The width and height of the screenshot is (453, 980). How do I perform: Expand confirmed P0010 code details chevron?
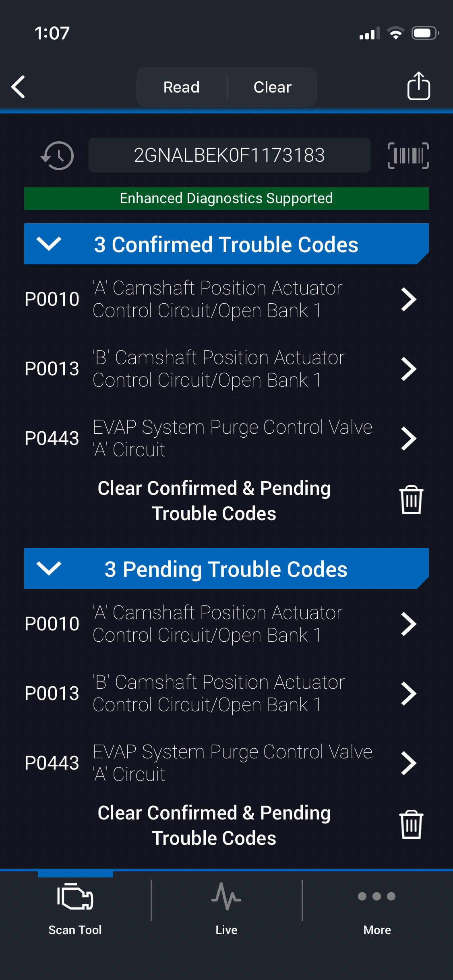click(x=408, y=299)
